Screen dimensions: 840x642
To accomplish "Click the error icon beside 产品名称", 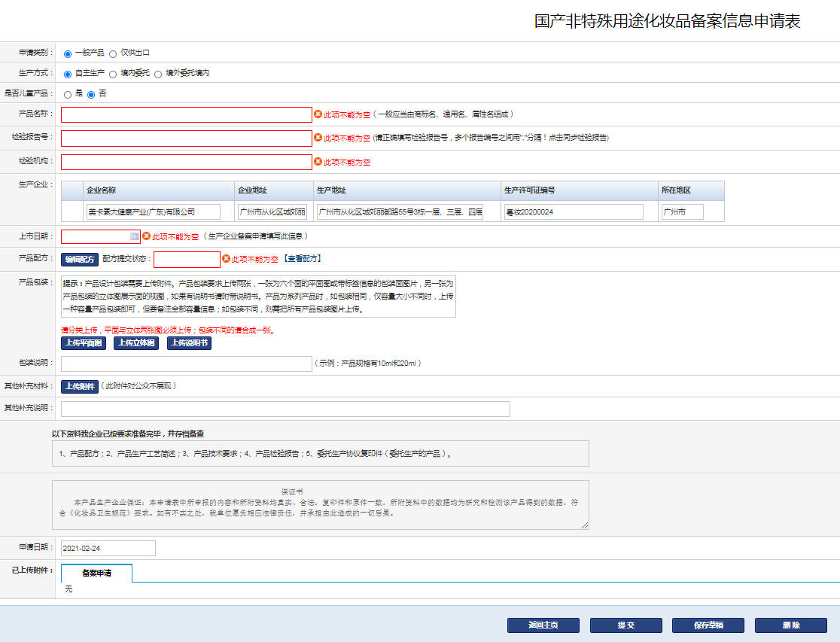I will [318, 114].
